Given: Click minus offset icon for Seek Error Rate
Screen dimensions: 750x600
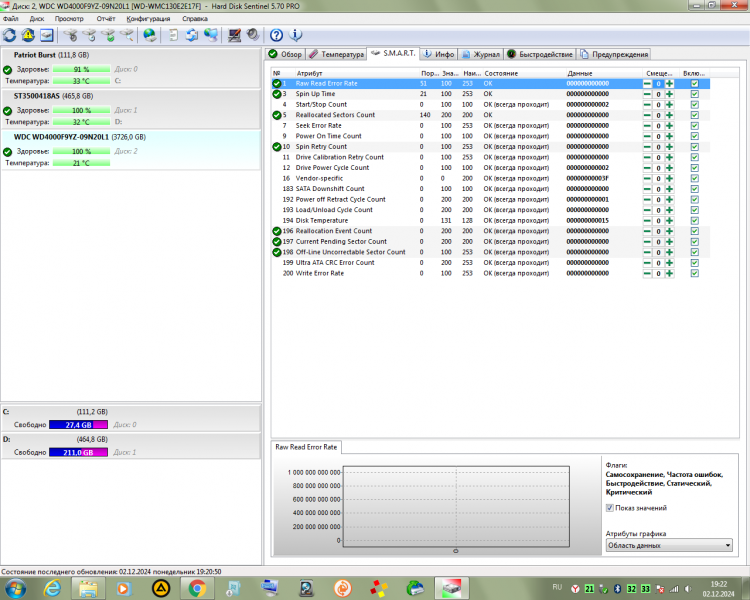Looking at the screenshot, I should point(647,125).
